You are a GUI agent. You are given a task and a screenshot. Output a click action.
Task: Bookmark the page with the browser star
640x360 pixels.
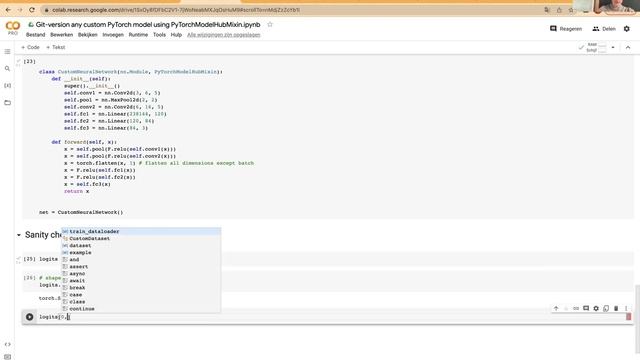point(571,10)
